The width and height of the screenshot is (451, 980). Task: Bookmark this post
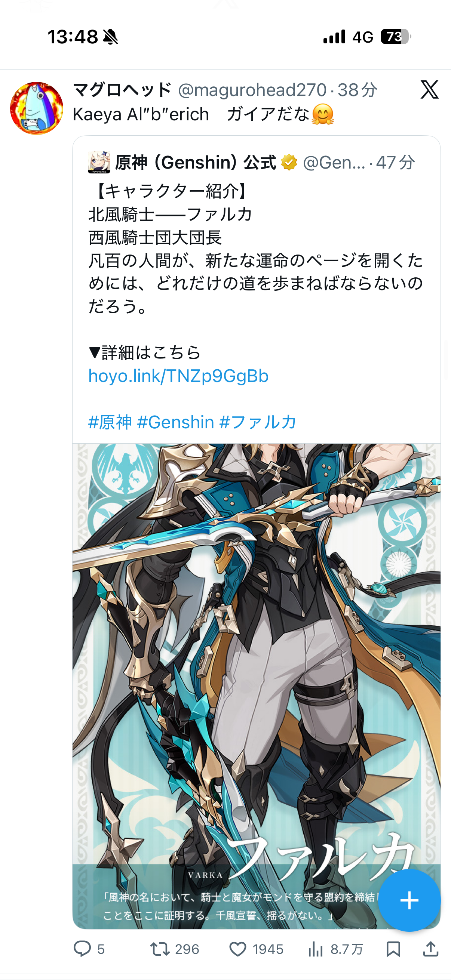393,949
